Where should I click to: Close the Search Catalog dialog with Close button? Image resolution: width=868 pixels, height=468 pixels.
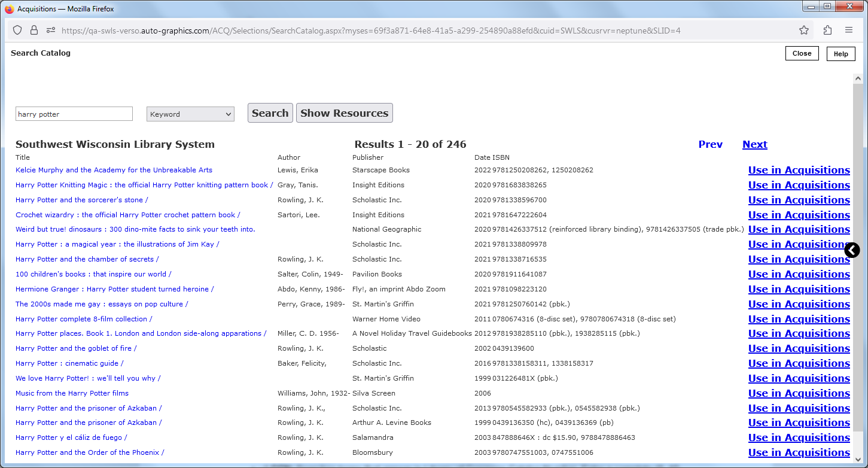pyautogui.click(x=802, y=53)
